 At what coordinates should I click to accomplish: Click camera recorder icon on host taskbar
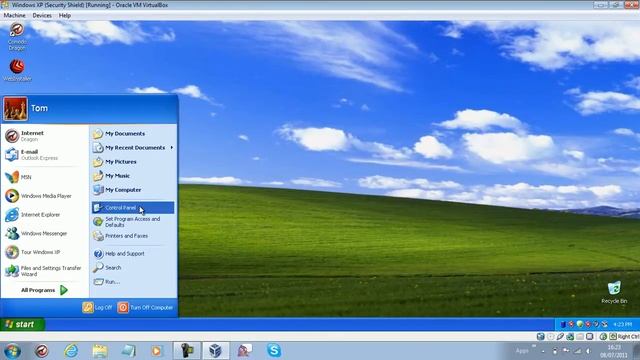pyautogui.click(x=187, y=351)
